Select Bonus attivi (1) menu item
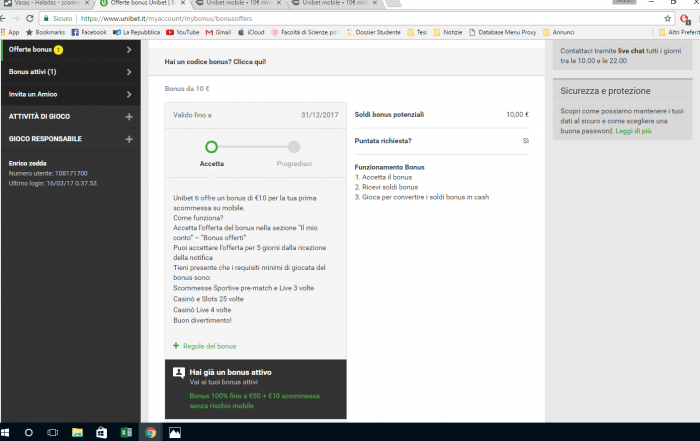 pos(71,72)
